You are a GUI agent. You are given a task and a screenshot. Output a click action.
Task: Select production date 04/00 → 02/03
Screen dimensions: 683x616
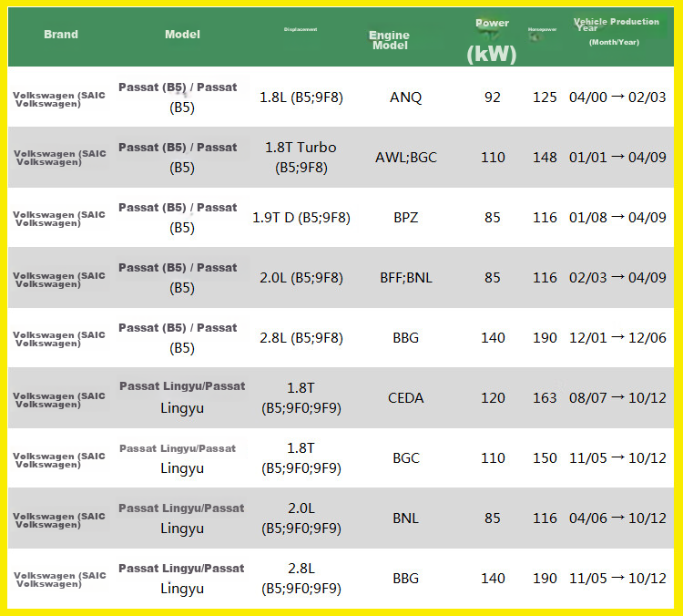pyautogui.click(x=617, y=97)
